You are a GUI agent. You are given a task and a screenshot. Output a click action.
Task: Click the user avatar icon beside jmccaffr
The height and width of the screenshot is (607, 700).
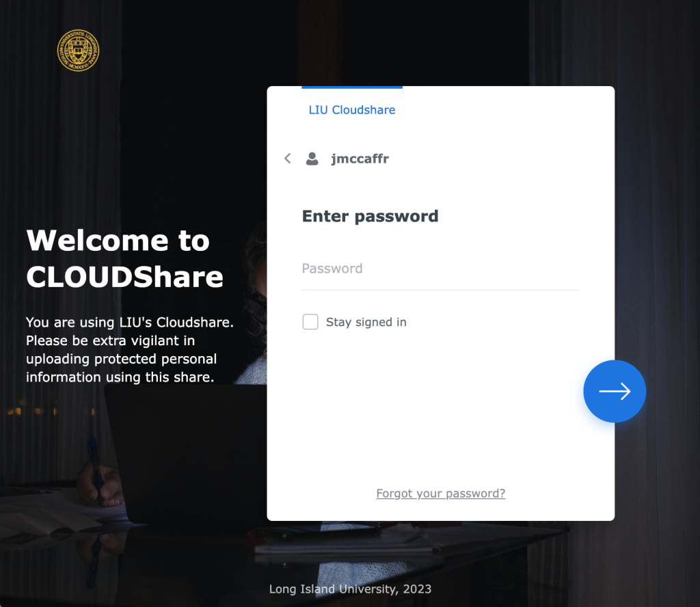tap(312, 159)
